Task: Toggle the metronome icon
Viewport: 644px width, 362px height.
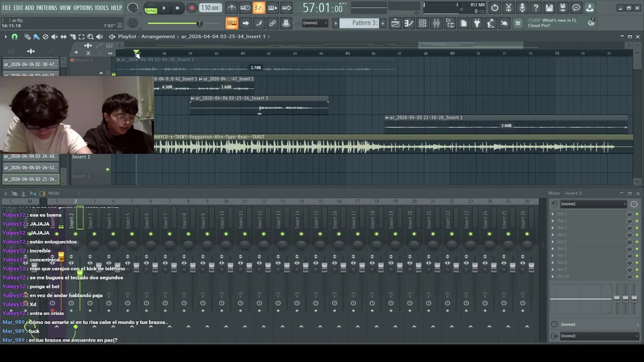Action: [231, 8]
